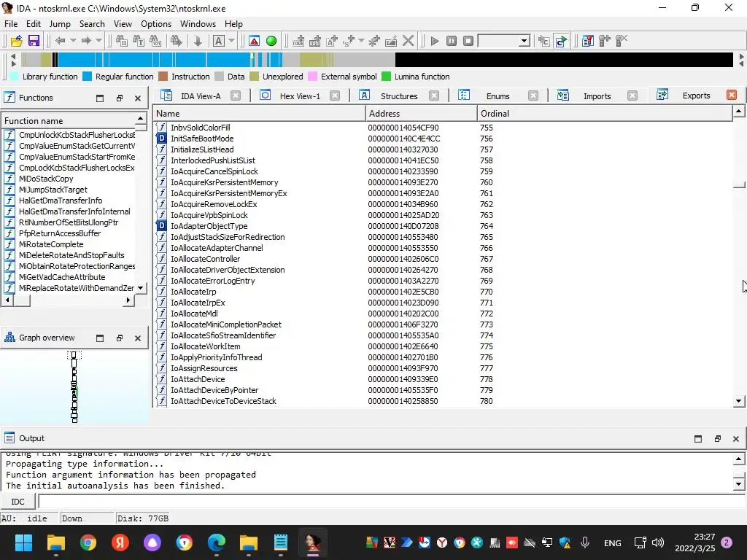
Task: Stop the debugger with stop button
Action: 468,41
